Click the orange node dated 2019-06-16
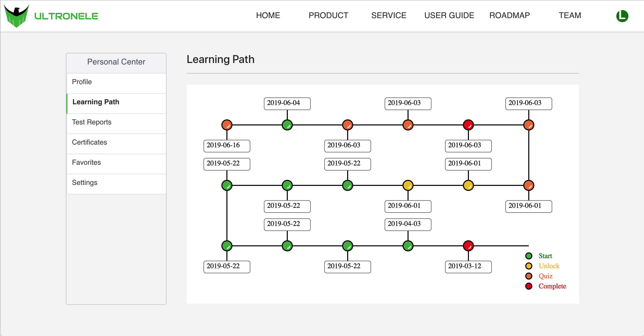 [227, 125]
